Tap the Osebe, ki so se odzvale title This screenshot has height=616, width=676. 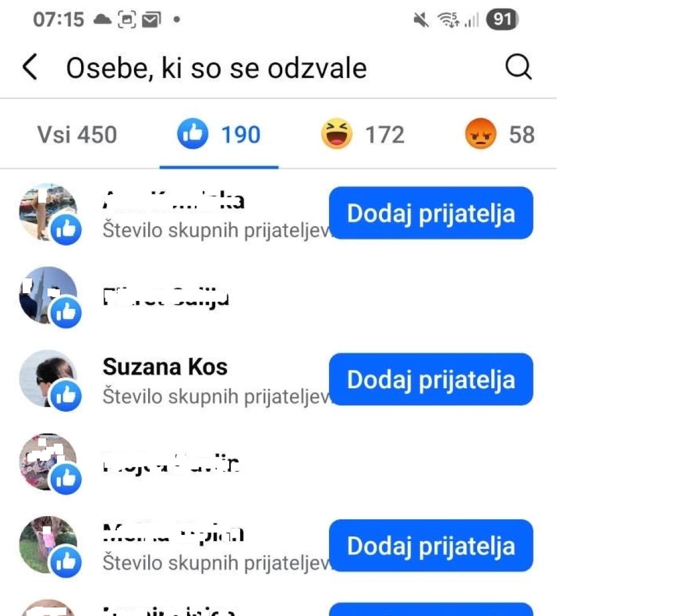(x=216, y=68)
